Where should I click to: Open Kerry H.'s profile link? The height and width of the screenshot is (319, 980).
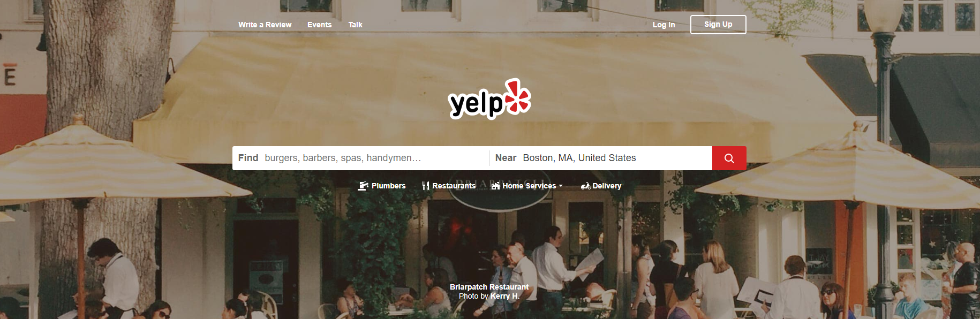pos(505,296)
